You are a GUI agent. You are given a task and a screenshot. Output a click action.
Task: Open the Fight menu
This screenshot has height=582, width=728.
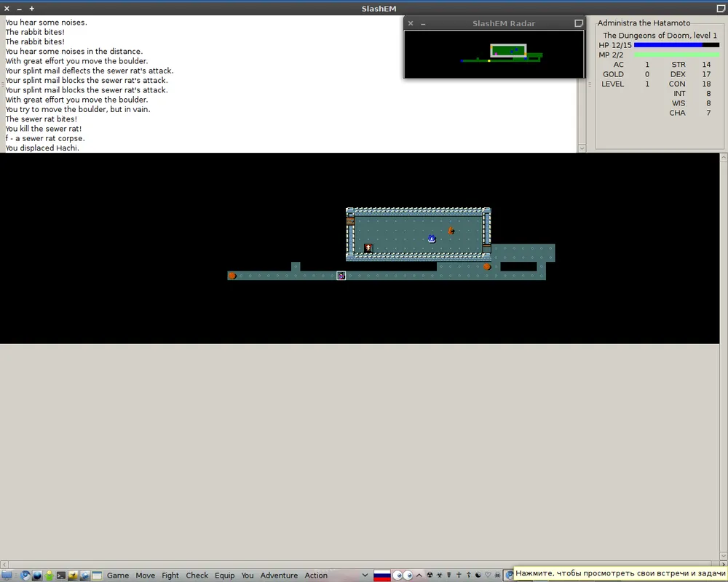tap(170, 575)
